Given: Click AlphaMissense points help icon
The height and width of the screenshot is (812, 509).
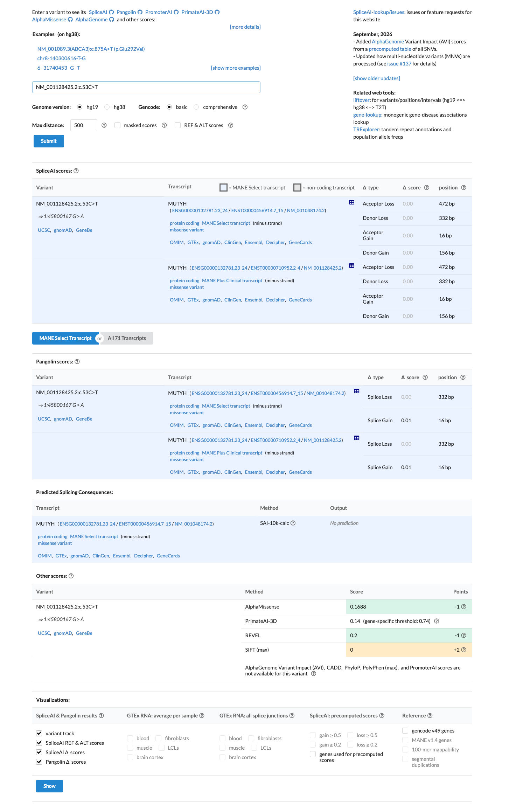Looking at the screenshot, I should point(463,607).
